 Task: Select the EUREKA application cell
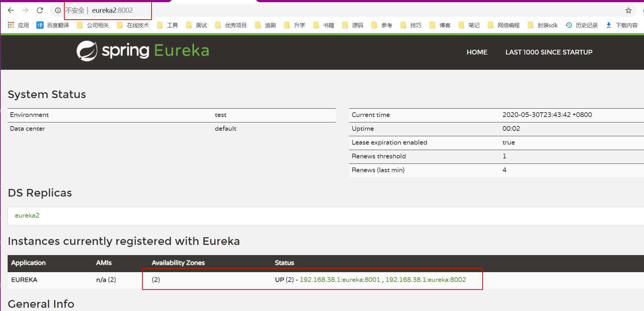[24, 280]
